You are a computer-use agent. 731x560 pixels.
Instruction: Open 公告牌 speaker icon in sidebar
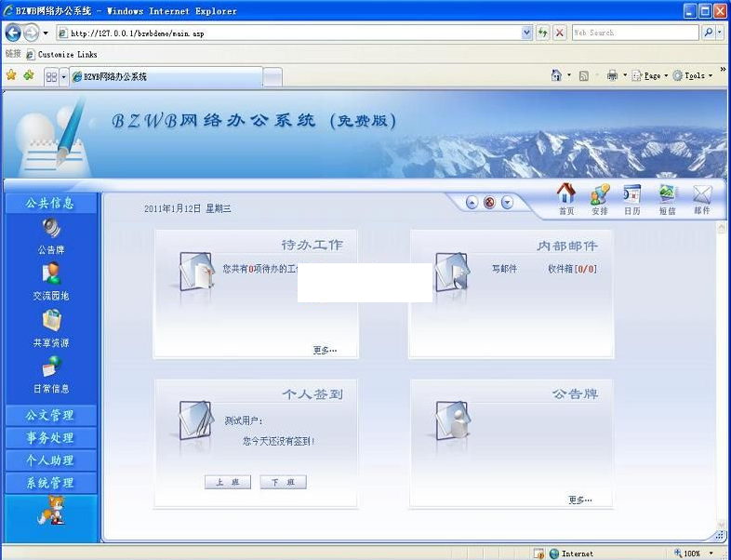click(x=50, y=229)
